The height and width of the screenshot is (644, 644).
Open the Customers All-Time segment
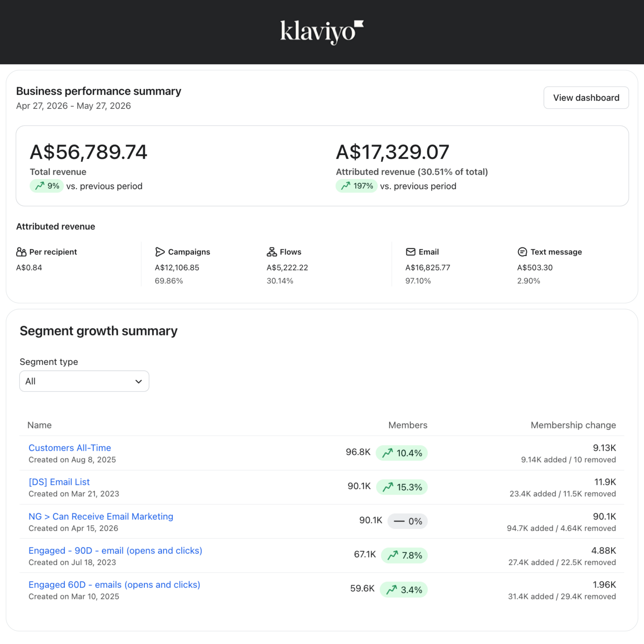70,448
